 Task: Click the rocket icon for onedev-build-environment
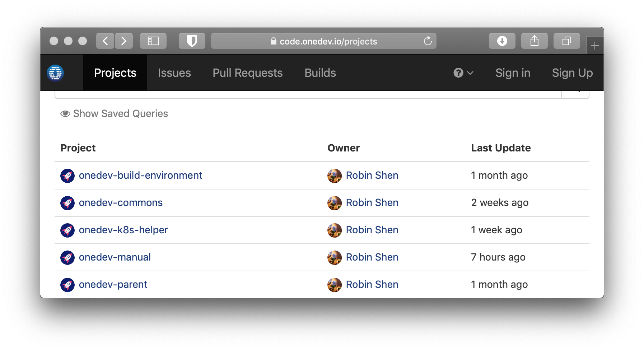point(67,176)
